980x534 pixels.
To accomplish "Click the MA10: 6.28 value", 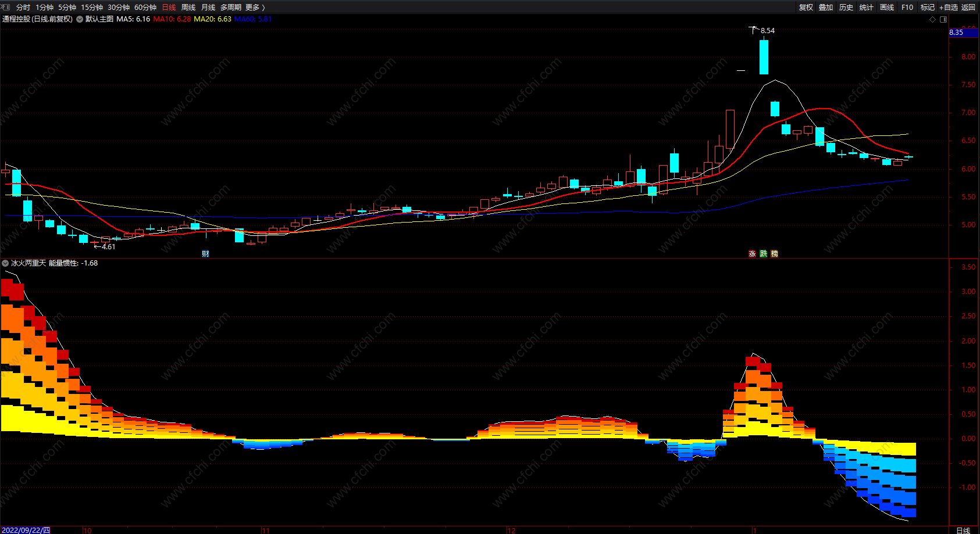I will [172, 19].
